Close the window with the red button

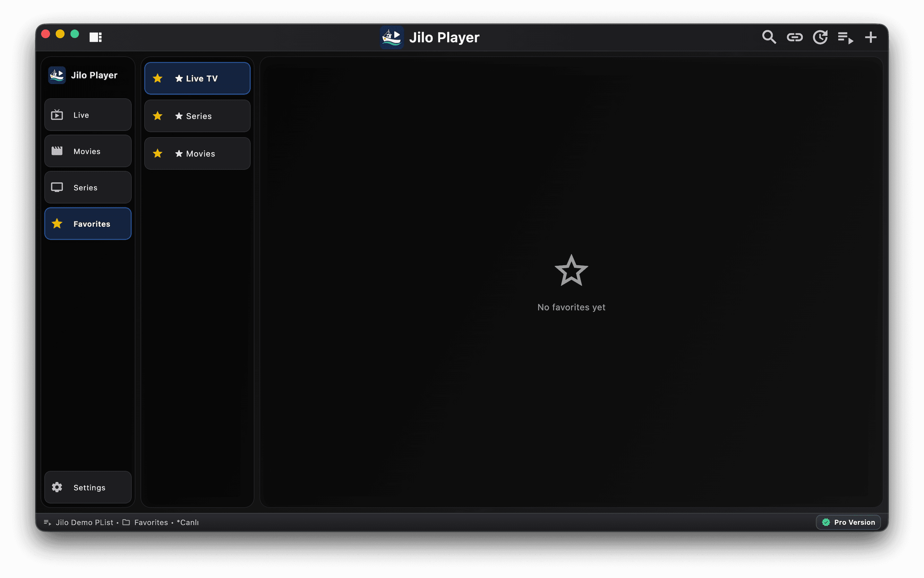click(x=46, y=34)
